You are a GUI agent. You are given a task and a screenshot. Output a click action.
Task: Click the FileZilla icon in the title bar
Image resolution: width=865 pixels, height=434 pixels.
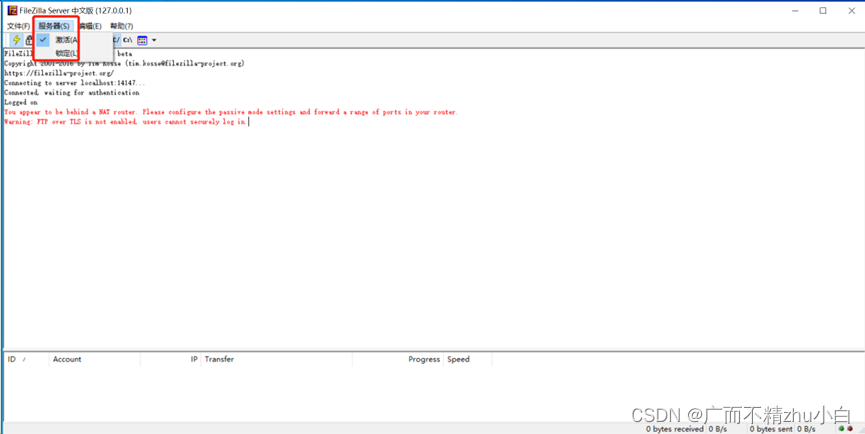(x=12, y=10)
